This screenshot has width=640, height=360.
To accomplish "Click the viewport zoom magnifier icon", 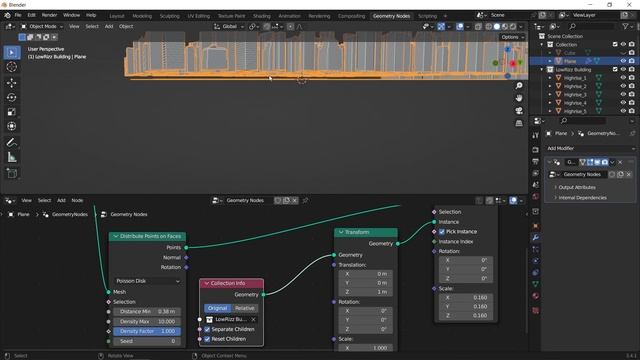I will pos(519,86).
